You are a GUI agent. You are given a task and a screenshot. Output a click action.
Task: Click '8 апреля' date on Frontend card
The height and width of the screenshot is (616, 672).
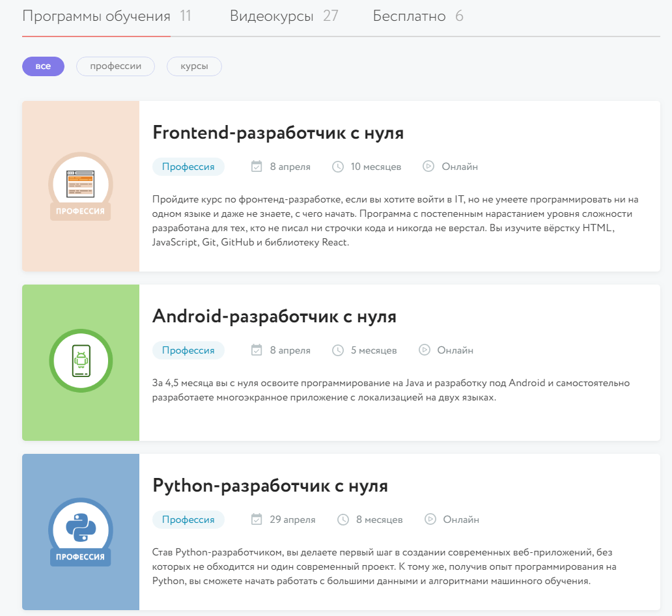coord(290,167)
